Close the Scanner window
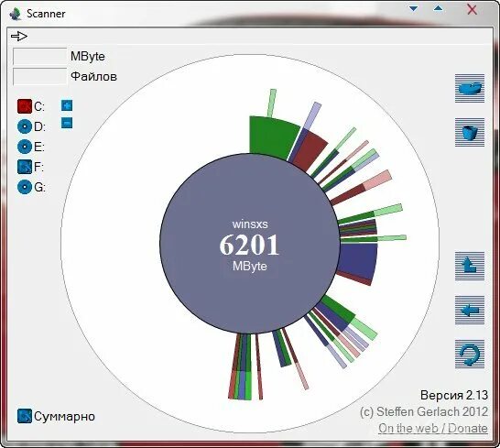This screenshot has width=500, height=448. (x=472, y=9)
